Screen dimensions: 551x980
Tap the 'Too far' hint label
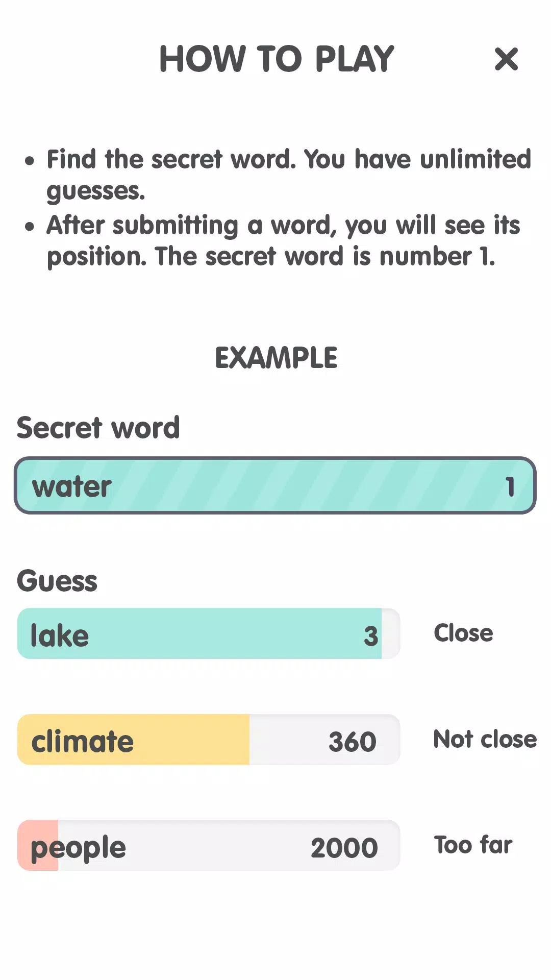click(473, 845)
